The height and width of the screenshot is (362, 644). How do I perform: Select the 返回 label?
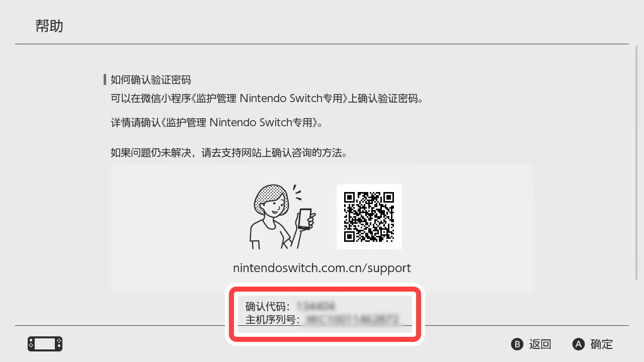tap(540, 344)
